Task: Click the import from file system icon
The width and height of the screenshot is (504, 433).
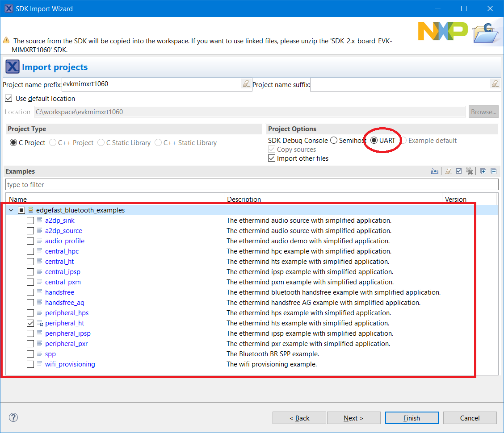Action: pyautogui.click(x=434, y=171)
